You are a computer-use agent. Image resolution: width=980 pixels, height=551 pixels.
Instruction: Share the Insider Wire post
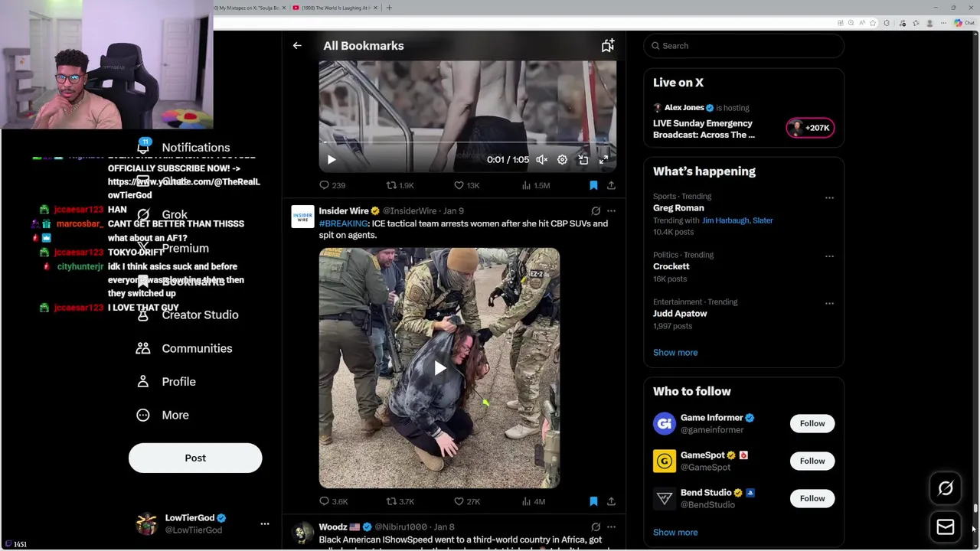(x=611, y=501)
